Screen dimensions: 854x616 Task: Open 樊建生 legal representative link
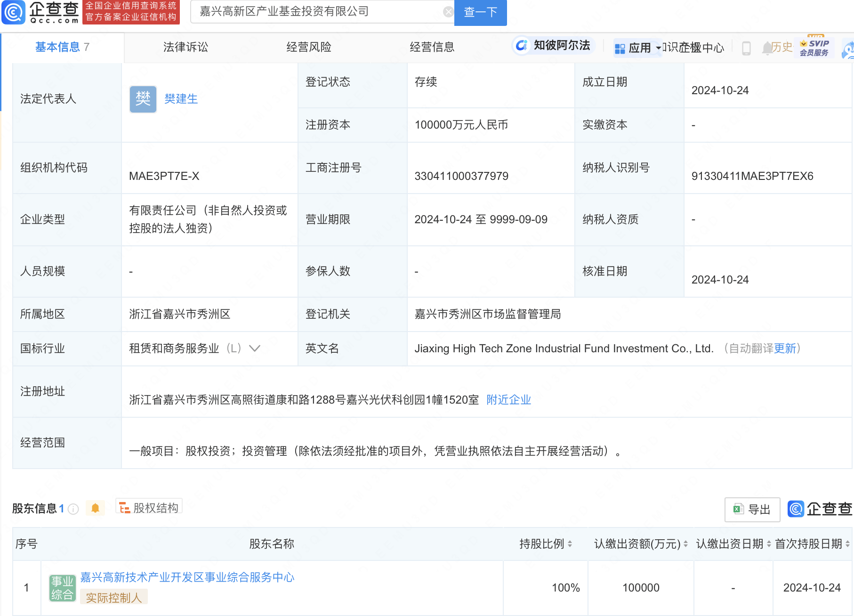pyautogui.click(x=181, y=99)
